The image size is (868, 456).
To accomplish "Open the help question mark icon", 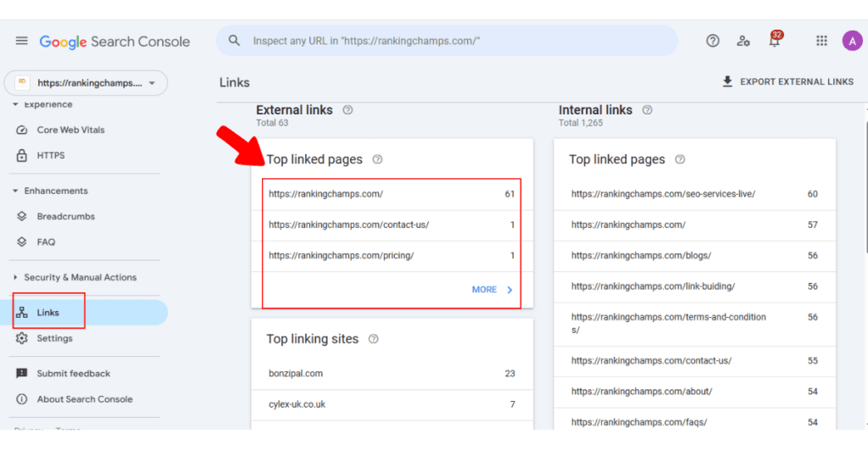I will pyautogui.click(x=712, y=41).
